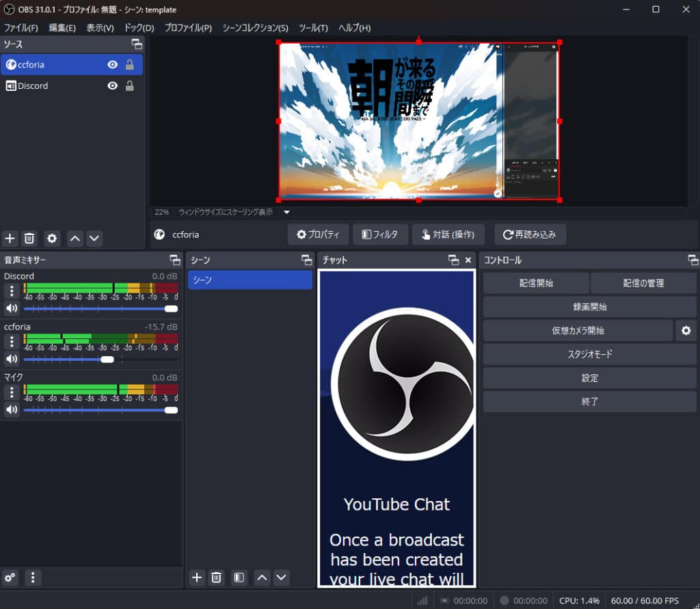Open scene filters icon in Scenes panel
Image resolution: width=700 pixels, height=609 pixels.
(x=239, y=578)
